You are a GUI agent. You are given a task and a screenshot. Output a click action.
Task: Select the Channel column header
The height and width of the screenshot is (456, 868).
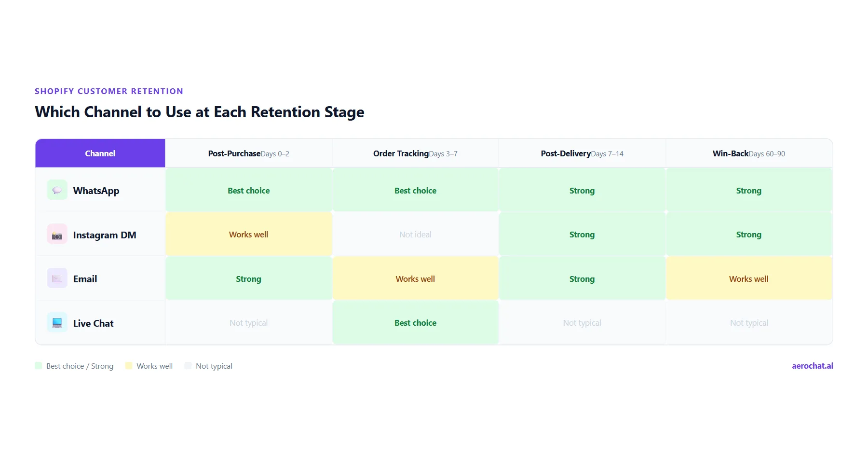[x=100, y=153]
